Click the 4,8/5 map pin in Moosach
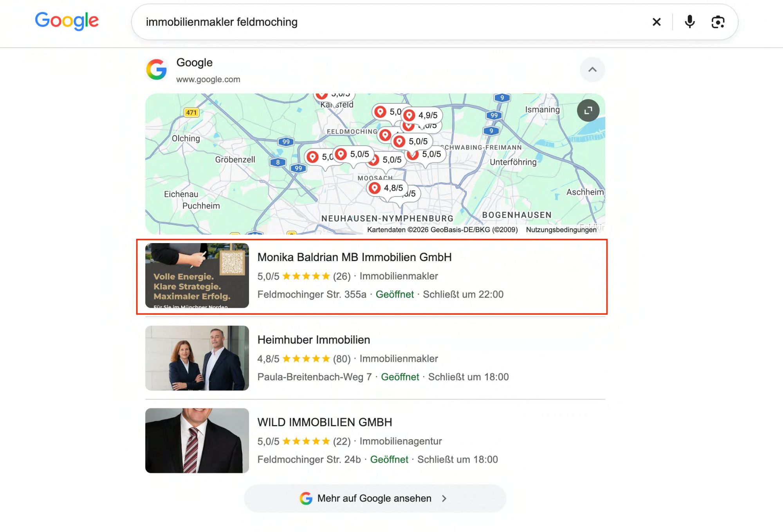The height and width of the screenshot is (532, 783). (x=388, y=188)
